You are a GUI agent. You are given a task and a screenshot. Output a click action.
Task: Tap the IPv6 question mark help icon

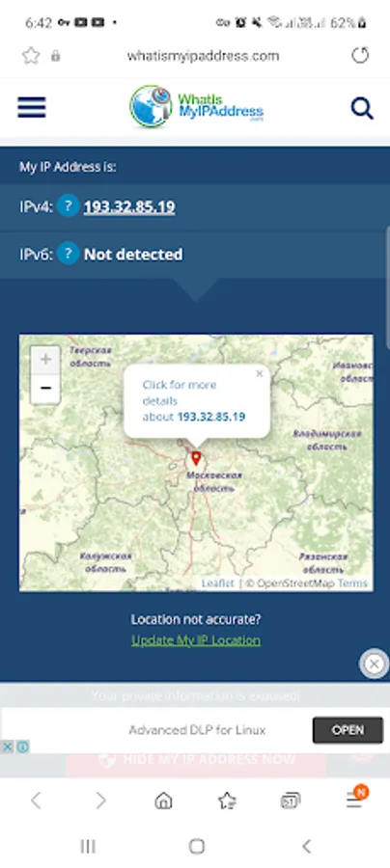(69, 254)
